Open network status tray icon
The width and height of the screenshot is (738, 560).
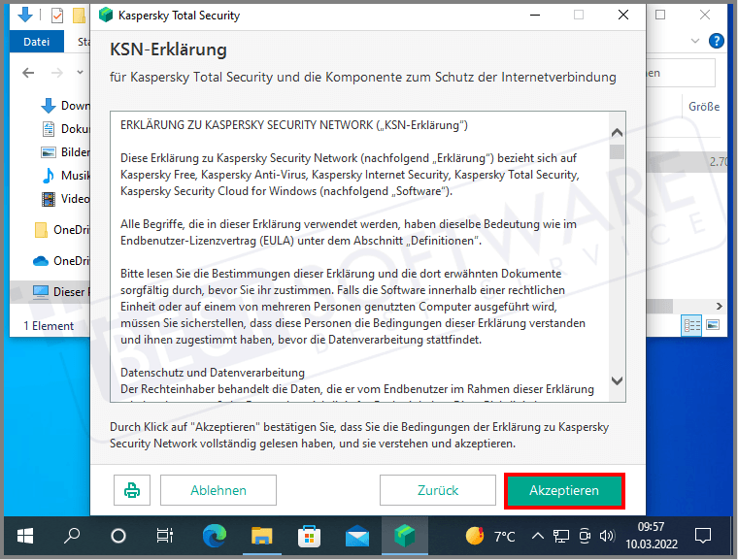tap(560, 536)
